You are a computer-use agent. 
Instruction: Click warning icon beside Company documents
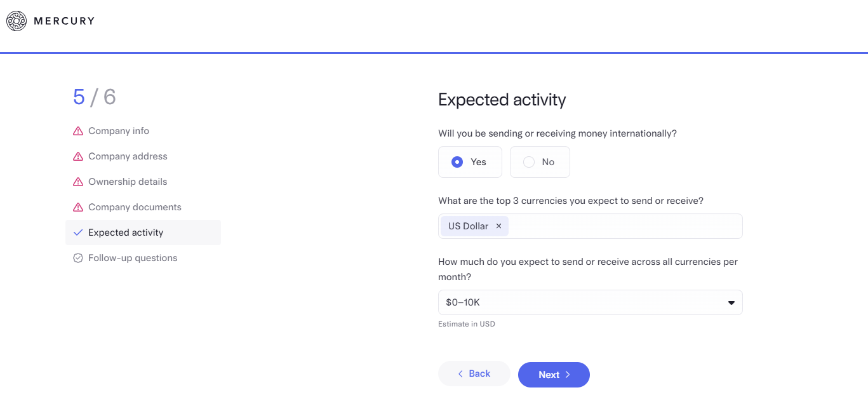[78, 207]
